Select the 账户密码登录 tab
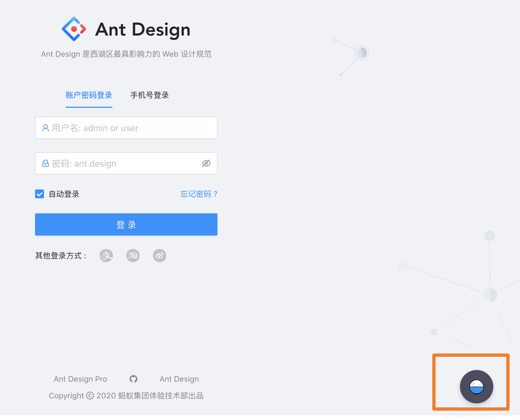 89,95
